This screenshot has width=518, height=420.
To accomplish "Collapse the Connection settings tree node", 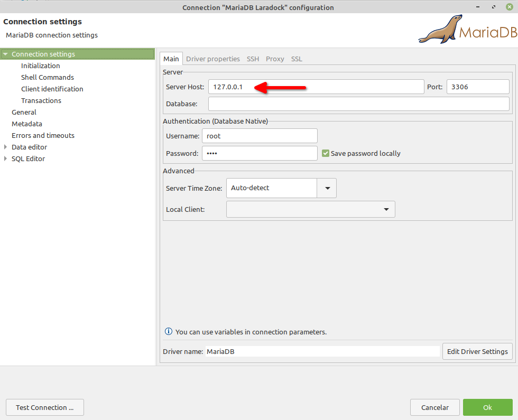I will pyautogui.click(x=5, y=54).
